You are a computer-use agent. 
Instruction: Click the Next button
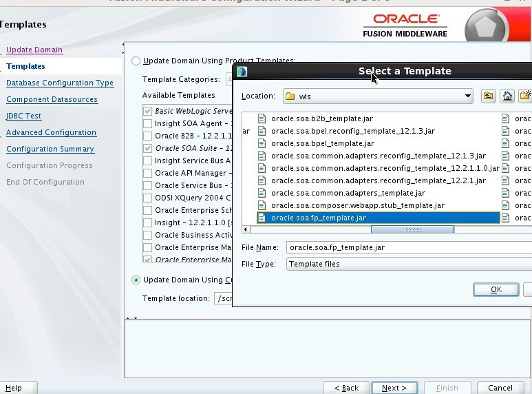[394, 388]
